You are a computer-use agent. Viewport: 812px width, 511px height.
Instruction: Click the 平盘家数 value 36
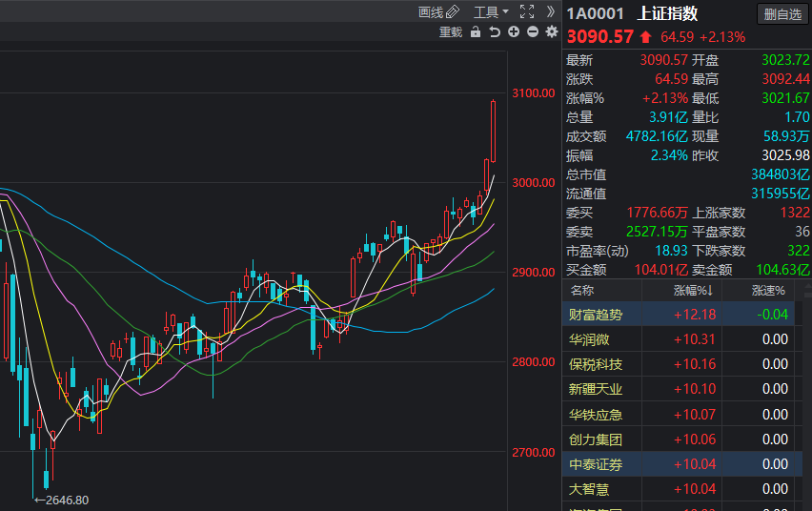pyautogui.click(x=802, y=232)
